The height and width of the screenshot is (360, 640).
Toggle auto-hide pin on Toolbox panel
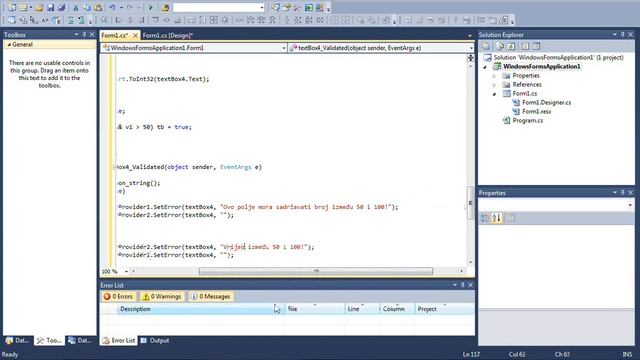pos(84,35)
